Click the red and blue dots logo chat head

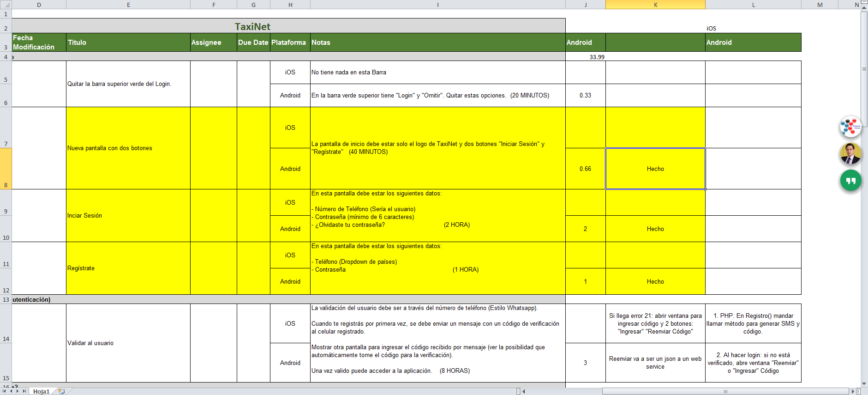[x=850, y=127]
